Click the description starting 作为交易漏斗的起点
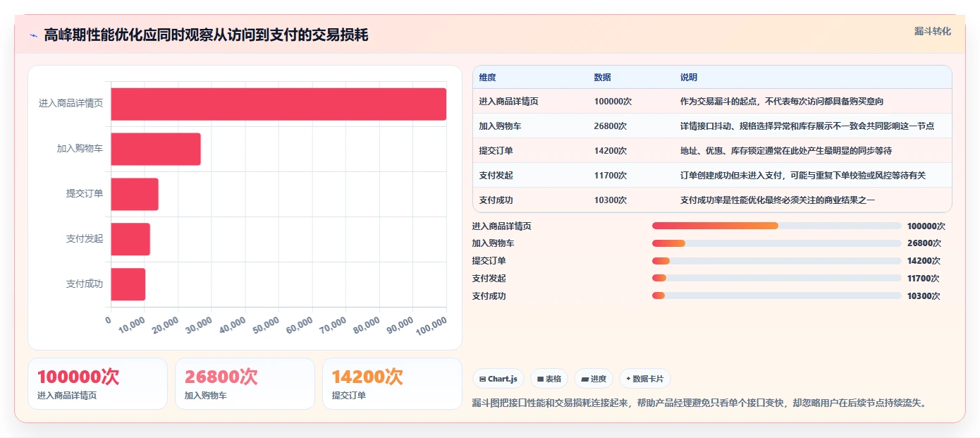Screen dimensions: 980x438 [782, 102]
